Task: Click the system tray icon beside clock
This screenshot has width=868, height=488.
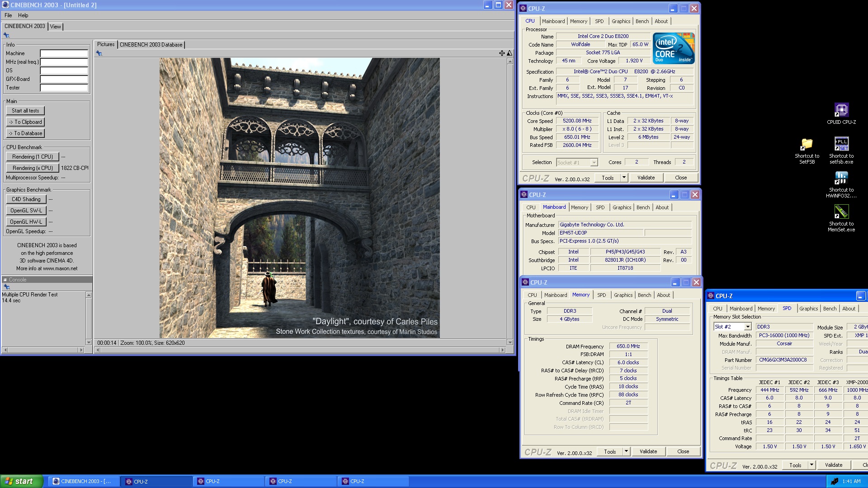Action: 835,481
